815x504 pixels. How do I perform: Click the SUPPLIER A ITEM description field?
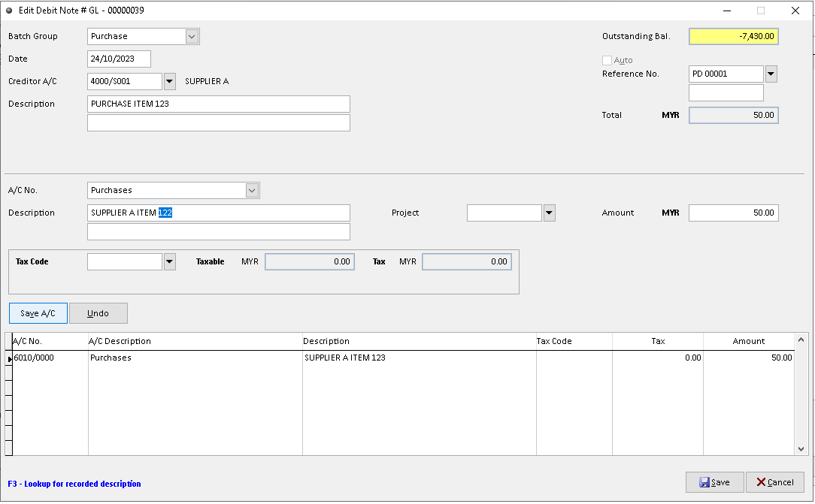[218, 213]
